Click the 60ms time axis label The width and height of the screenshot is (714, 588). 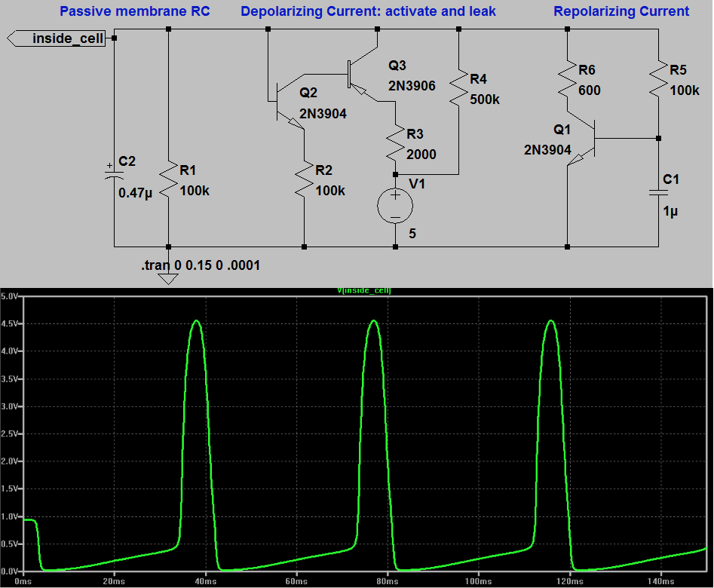tap(297, 581)
